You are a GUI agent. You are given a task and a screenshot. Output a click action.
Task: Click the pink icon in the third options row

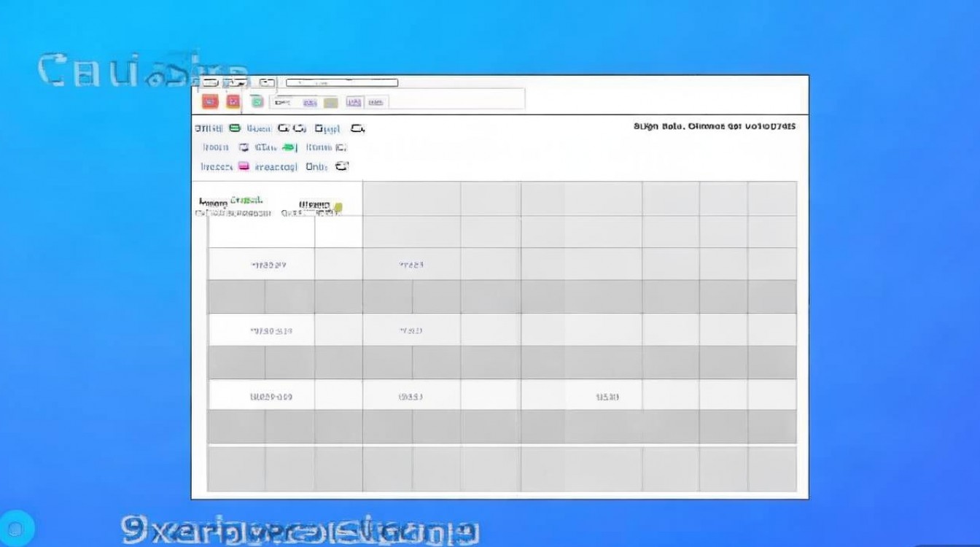coord(244,166)
